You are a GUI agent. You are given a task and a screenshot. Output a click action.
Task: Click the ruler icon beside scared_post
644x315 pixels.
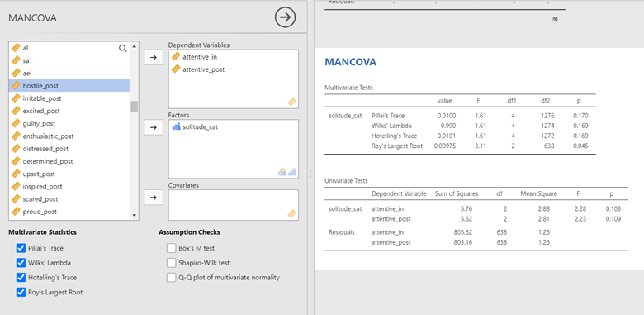(x=16, y=198)
